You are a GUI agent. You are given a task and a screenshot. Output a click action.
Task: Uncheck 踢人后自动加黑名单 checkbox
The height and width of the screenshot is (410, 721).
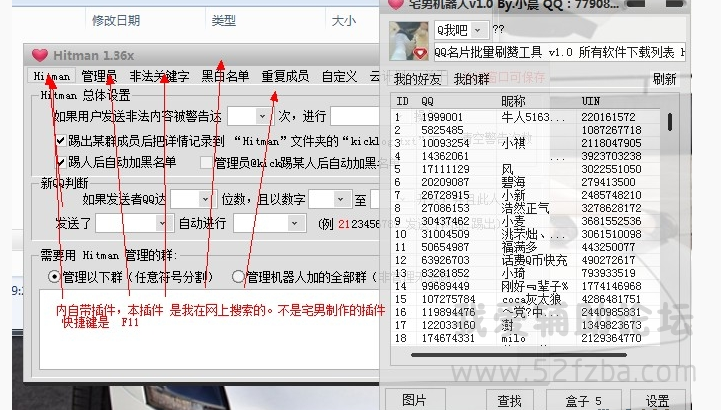pyautogui.click(x=61, y=161)
